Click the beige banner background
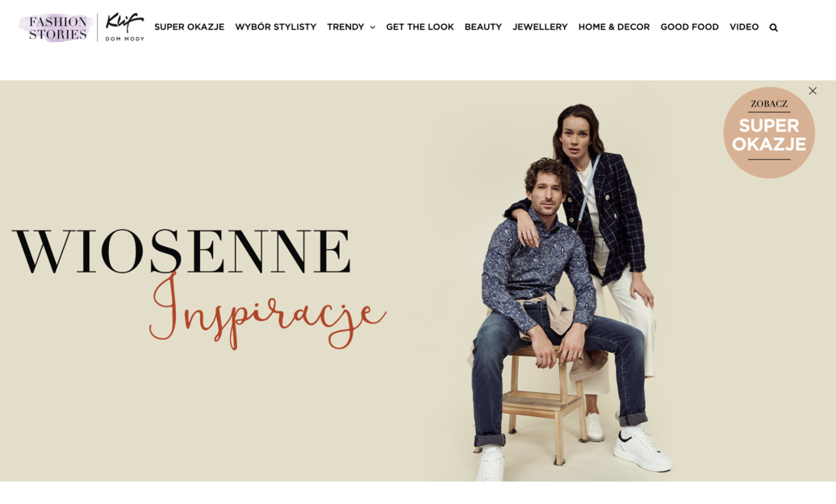Image resolution: width=836 pixels, height=504 pixels. click(x=213, y=415)
